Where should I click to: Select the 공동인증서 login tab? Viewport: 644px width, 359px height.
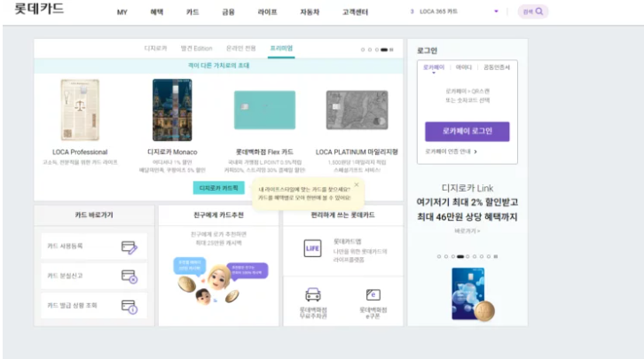[497, 67]
